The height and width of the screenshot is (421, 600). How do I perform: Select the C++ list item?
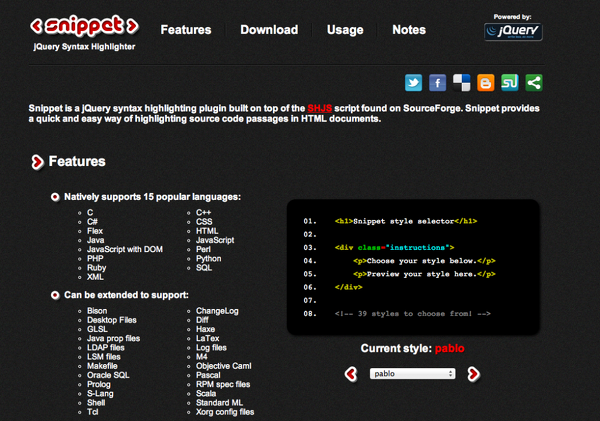tap(203, 212)
